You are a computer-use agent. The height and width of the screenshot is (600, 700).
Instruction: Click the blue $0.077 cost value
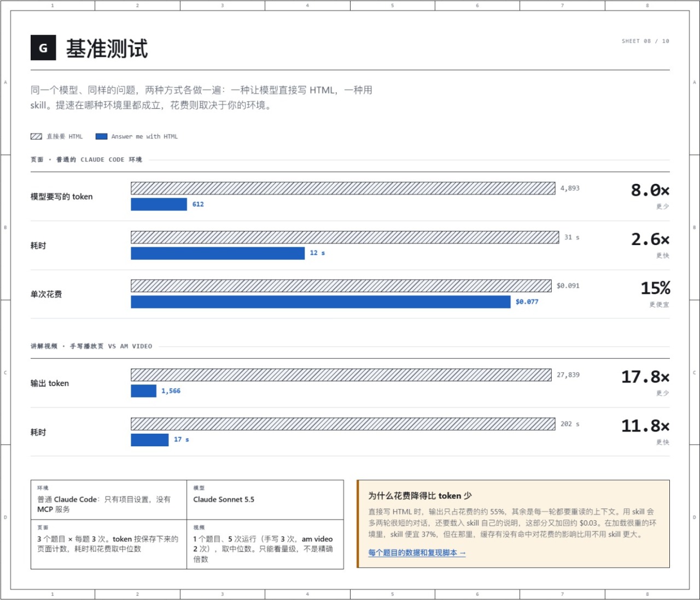click(x=527, y=302)
